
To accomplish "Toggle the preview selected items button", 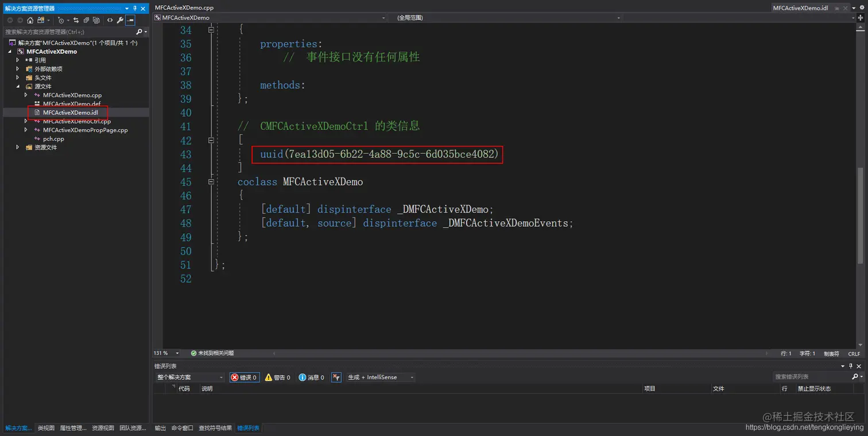I will point(130,20).
